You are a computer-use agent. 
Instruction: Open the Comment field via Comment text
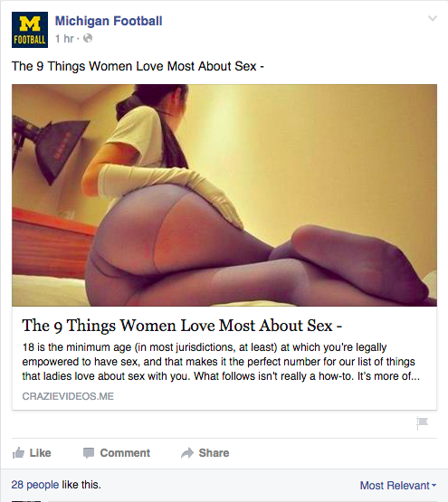(x=125, y=453)
